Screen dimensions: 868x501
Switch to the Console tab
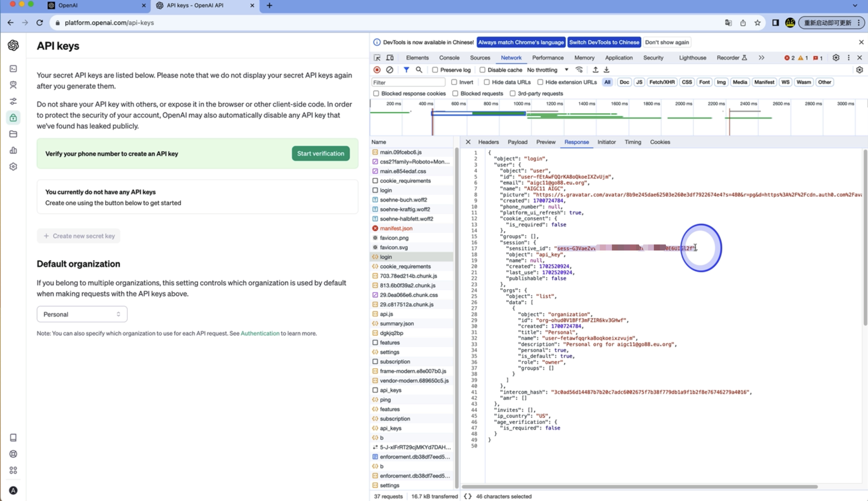pos(449,58)
